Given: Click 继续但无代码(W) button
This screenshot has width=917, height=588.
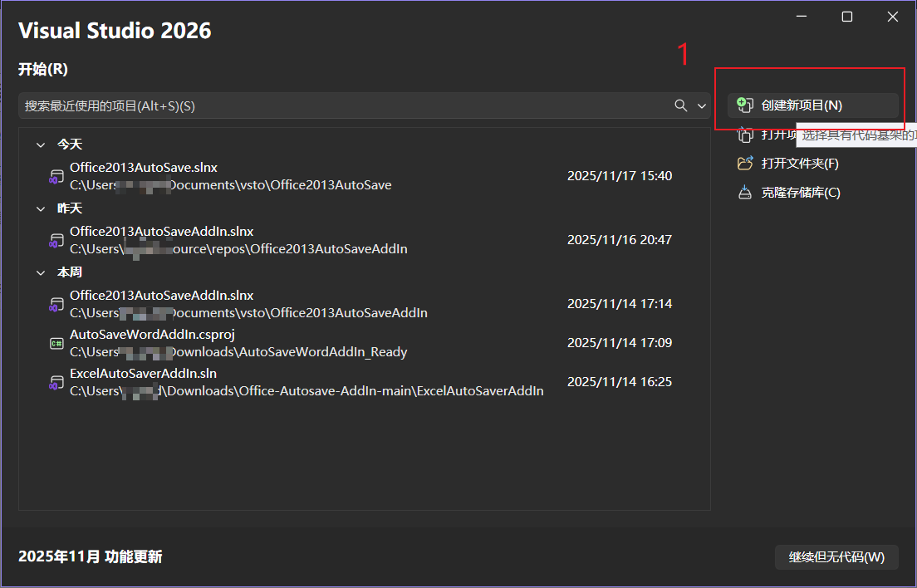Looking at the screenshot, I should coord(836,557).
